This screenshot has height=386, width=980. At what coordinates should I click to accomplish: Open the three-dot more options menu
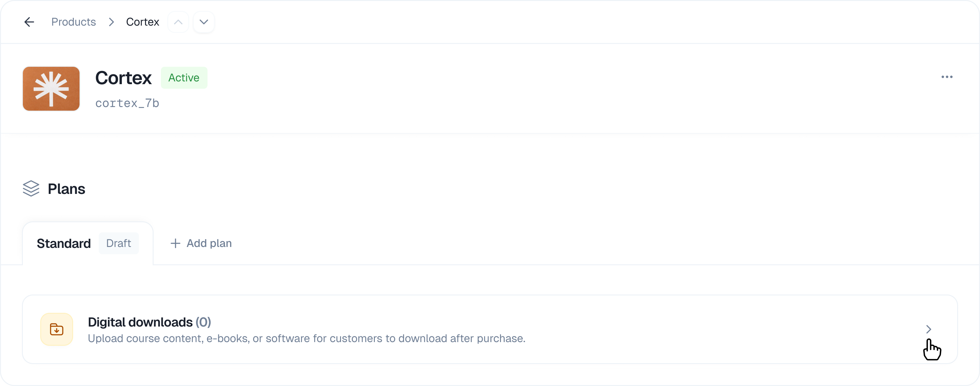coord(946,77)
